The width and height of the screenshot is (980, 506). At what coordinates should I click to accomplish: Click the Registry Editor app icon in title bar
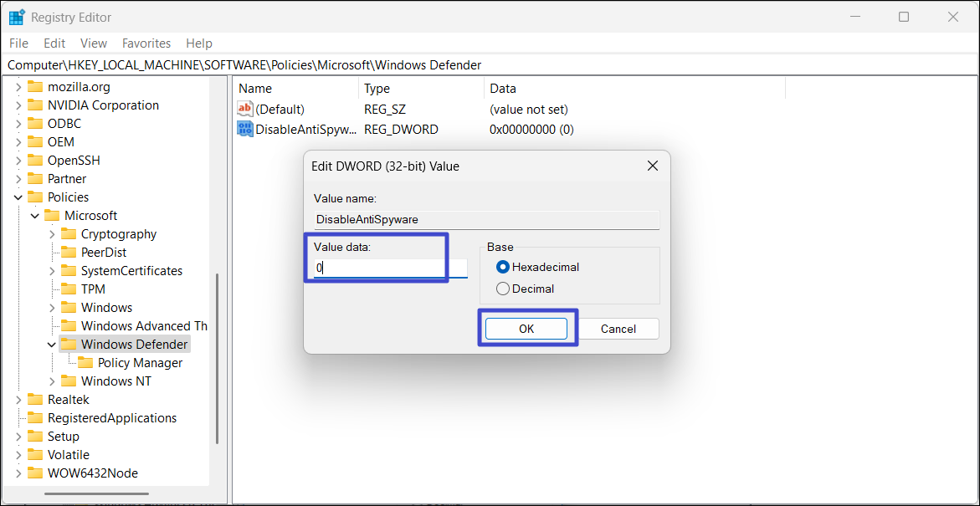16,17
